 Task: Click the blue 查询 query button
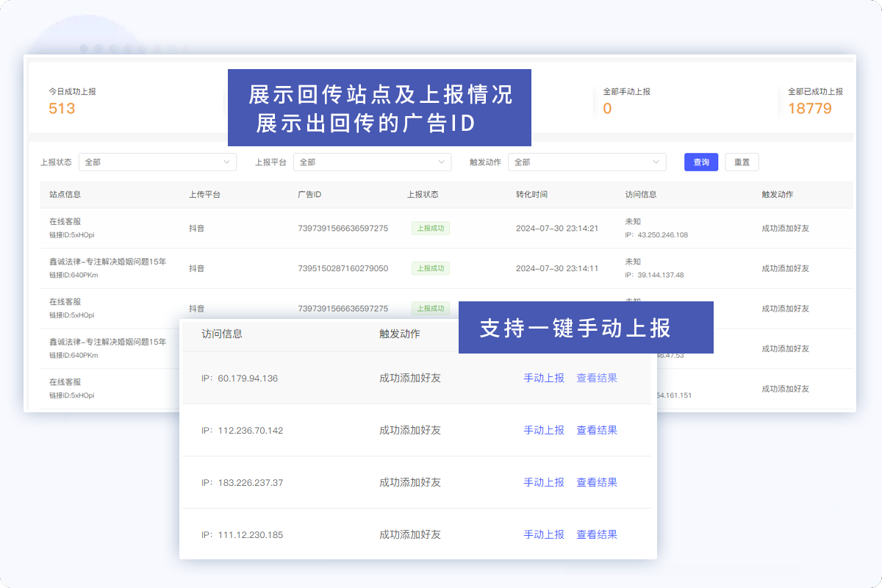pos(700,162)
